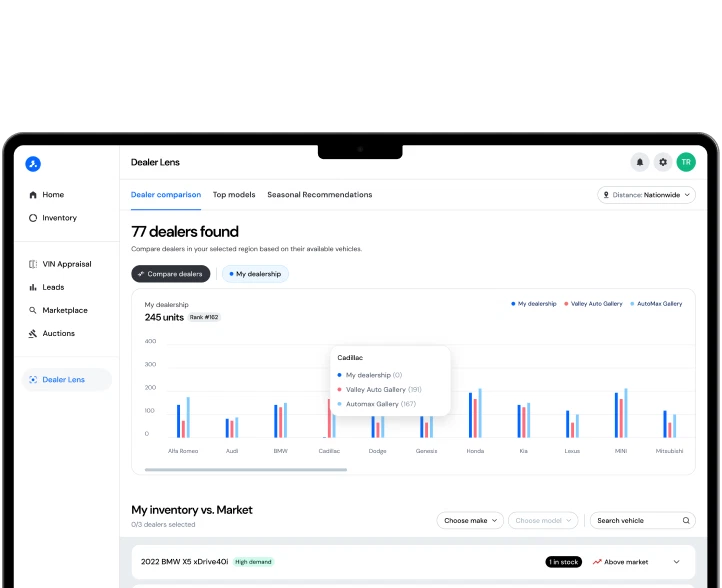This screenshot has height=588, width=722.
Task: Click the Lexus axis label
Action: tap(572, 451)
